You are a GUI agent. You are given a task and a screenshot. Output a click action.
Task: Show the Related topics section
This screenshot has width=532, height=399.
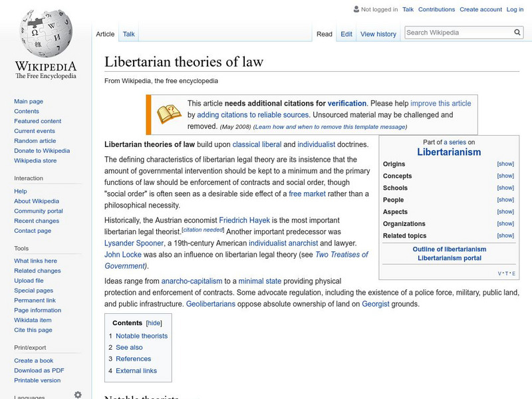[x=505, y=235]
